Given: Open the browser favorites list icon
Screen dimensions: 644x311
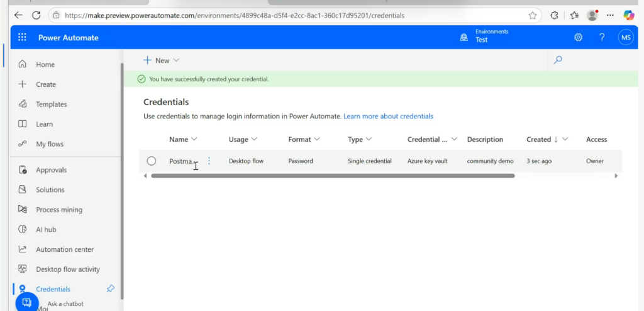Looking at the screenshot, I should (x=574, y=16).
